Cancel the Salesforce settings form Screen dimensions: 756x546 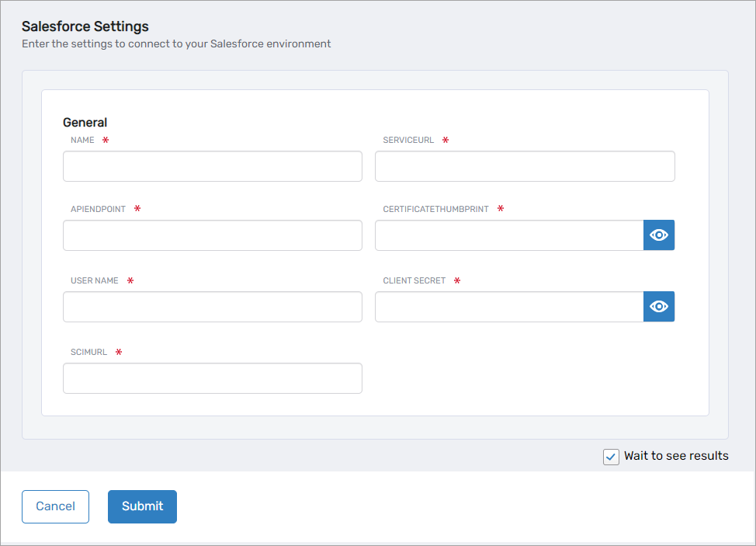(55, 506)
